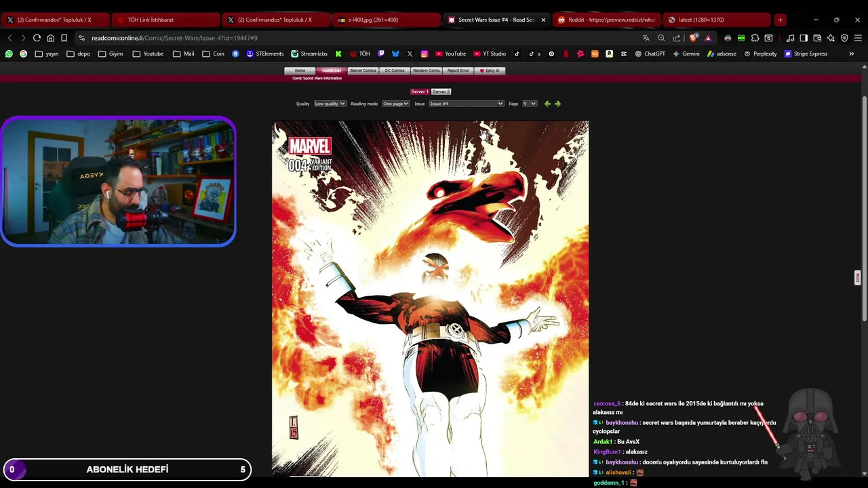Open the Kick bookmark icon

(x=338, y=54)
